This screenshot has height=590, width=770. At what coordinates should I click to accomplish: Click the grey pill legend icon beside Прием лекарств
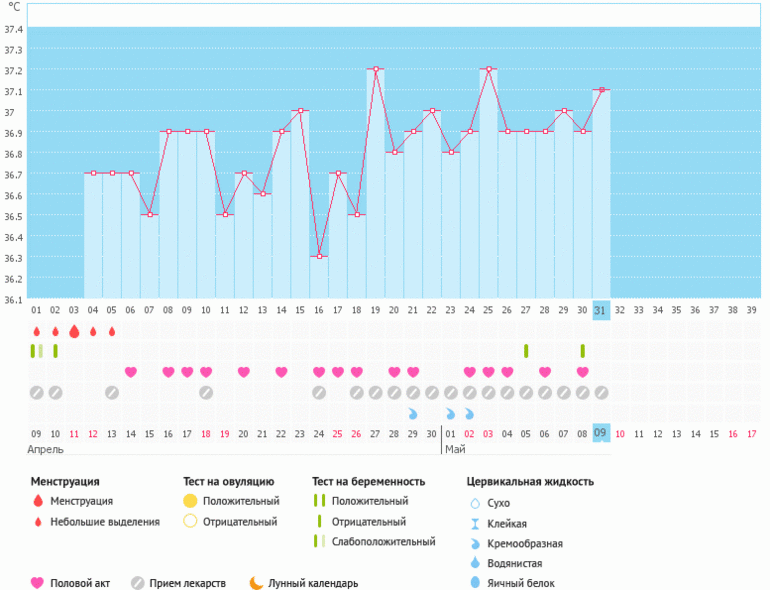[138, 583]
